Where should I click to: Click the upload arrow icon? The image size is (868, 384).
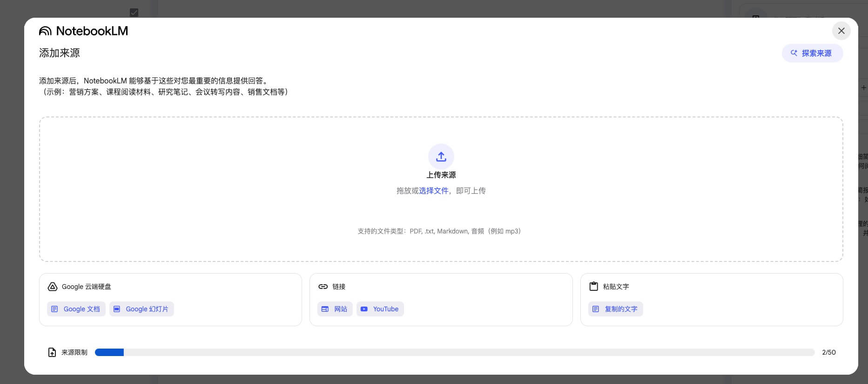(x=441, y=157)
